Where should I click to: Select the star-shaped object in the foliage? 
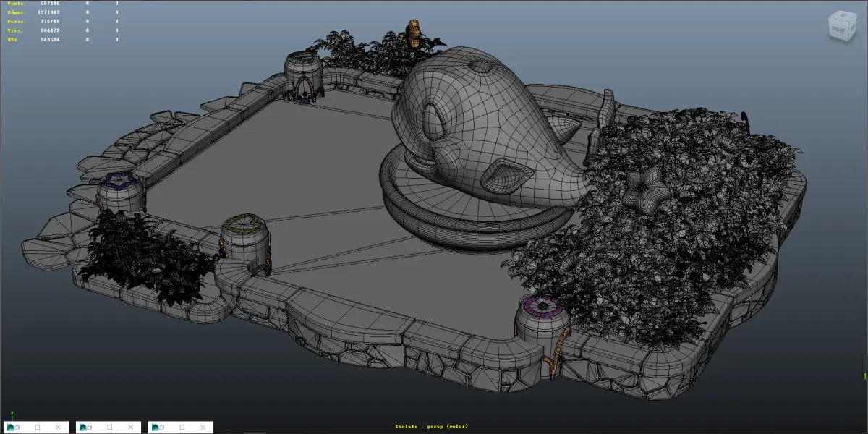644,190
